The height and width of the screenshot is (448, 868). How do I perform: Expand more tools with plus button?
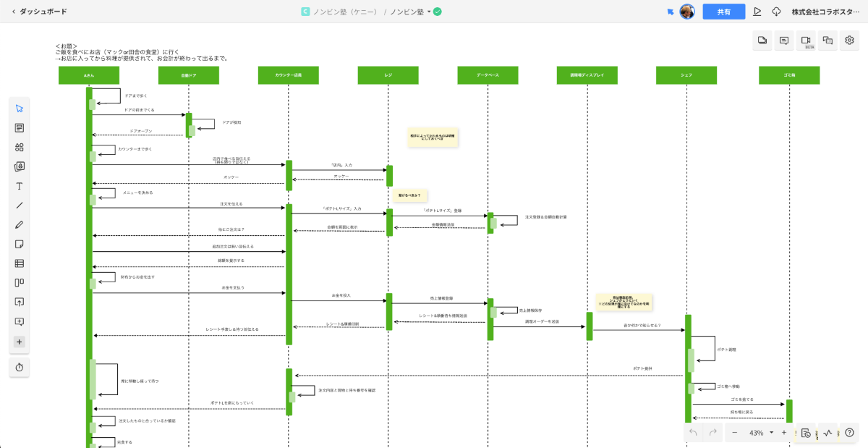(x=20, y=342)
